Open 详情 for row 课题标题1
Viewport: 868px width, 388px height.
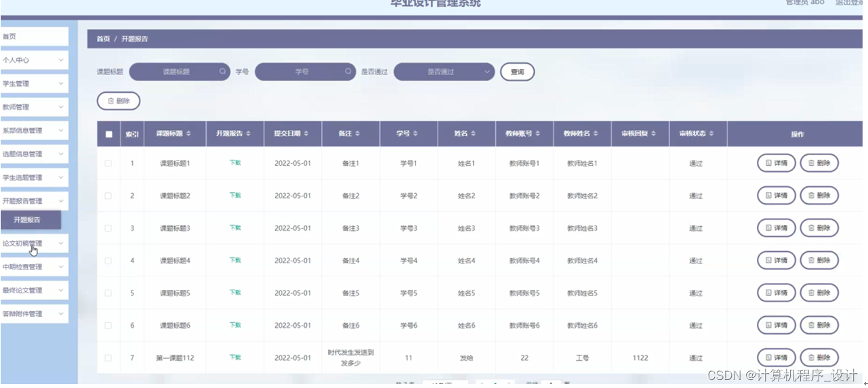(x=776, y=163)
